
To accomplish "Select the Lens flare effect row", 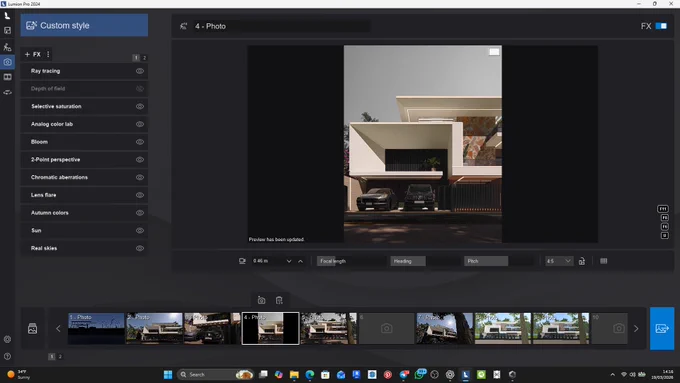I will [x=84, y=196].
